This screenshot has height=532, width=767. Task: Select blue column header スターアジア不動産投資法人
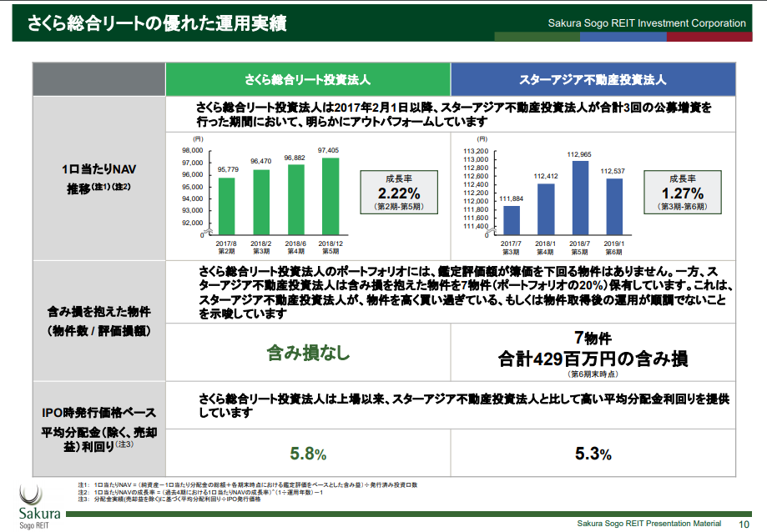593,79
